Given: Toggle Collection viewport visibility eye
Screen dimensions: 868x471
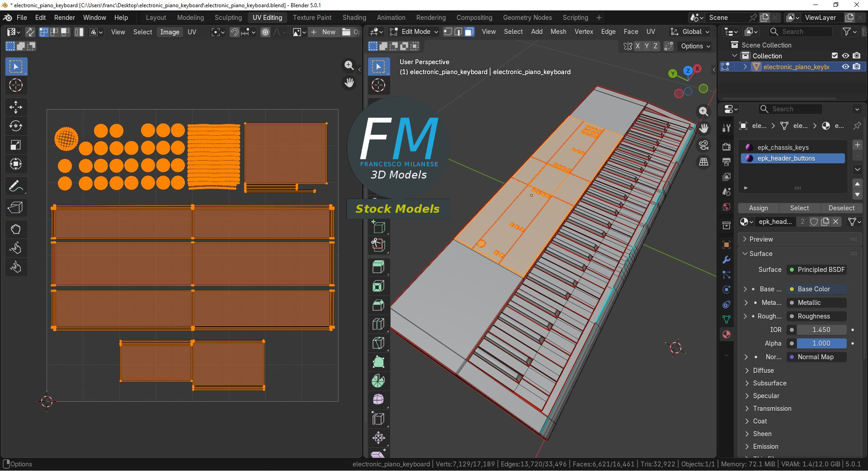Looking at the screenshot, I should (x=845, y=56).
